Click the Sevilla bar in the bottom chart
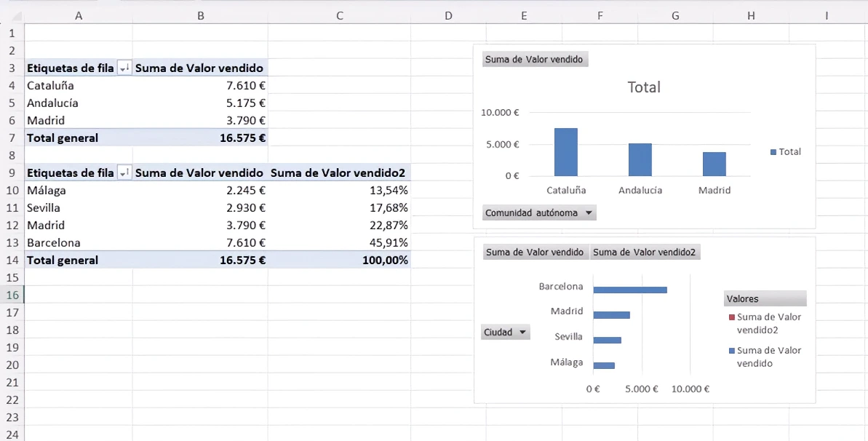 click(608, 340)
